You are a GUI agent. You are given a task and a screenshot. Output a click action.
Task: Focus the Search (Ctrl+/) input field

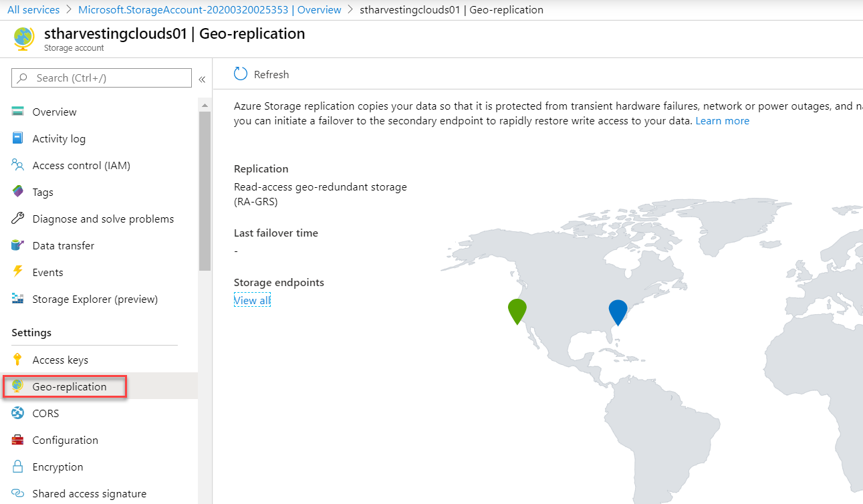coord(102,78)
